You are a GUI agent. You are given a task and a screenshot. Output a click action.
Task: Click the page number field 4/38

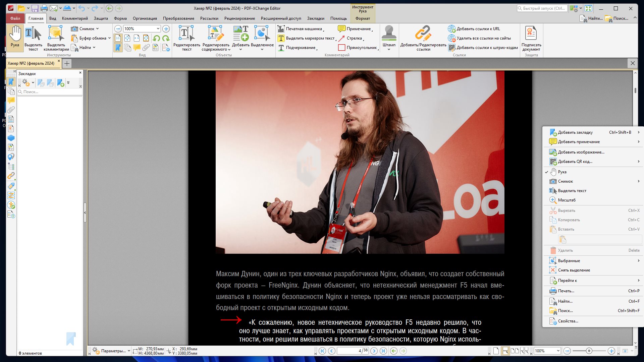[353, 351]
